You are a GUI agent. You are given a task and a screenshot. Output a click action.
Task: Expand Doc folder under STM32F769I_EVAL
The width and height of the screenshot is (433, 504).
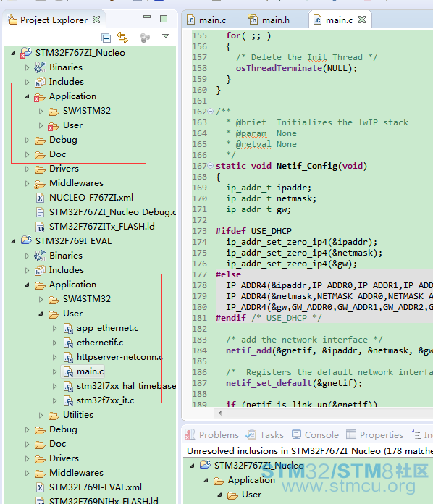point(27,444)
